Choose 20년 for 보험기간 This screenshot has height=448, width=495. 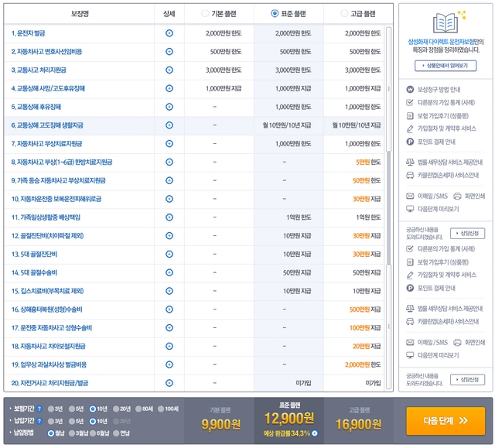115,408
